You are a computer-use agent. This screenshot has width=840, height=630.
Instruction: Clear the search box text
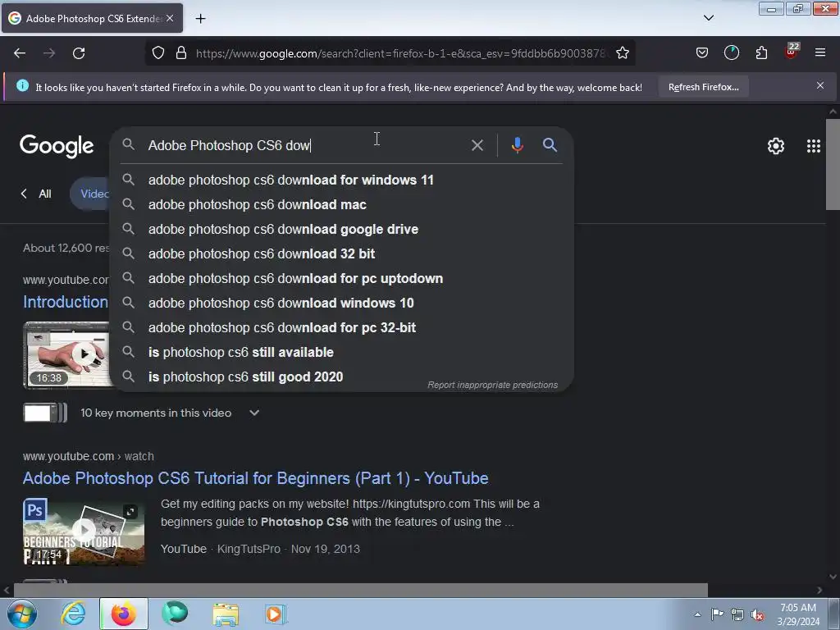click(x=477, y=145)
